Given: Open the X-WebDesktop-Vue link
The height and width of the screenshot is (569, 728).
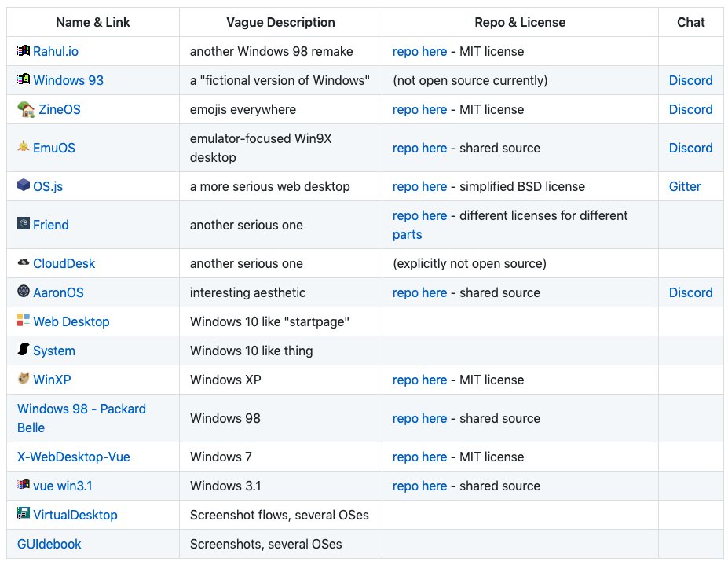Looking at the screenshot, I should pos(73,457).
